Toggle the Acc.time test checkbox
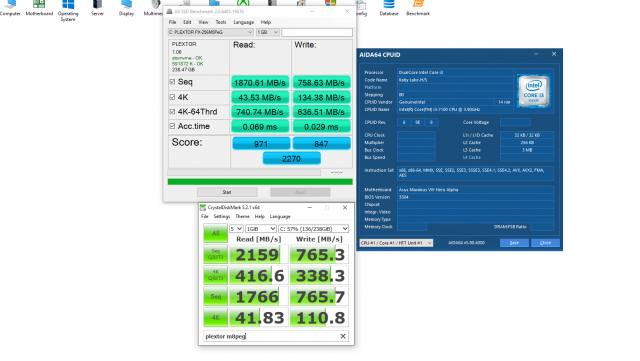Image resolution: width=640 pixels, height=361 pixels. [x=172, y=126]
